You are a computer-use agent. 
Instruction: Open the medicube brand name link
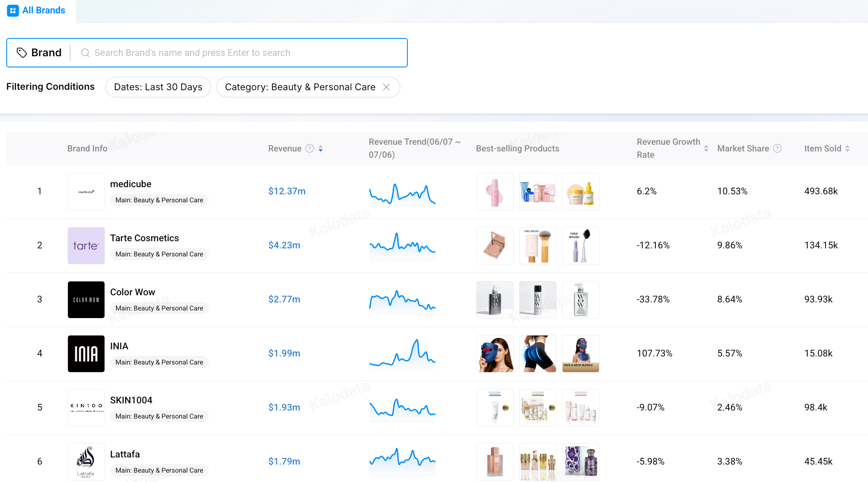click(x=131, y=184)
